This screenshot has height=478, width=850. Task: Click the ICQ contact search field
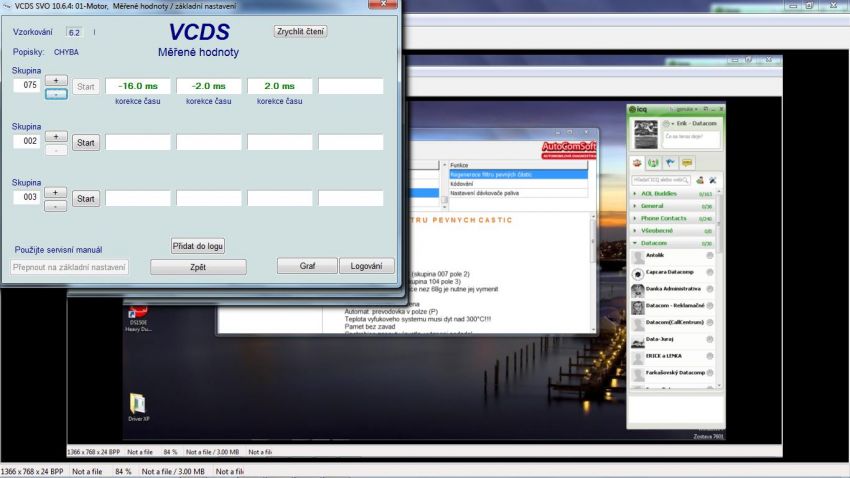point(662,180)
